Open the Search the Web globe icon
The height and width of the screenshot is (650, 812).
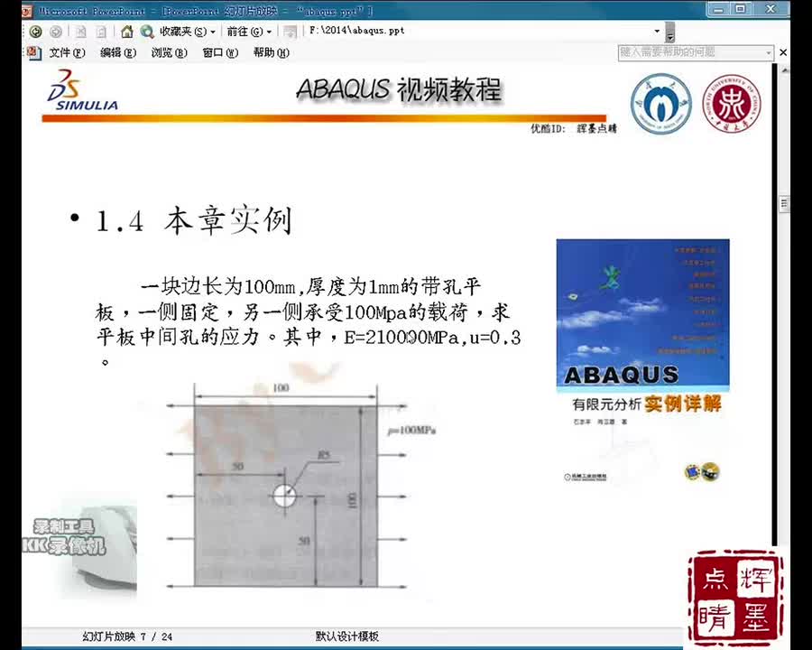pos(147,32)
